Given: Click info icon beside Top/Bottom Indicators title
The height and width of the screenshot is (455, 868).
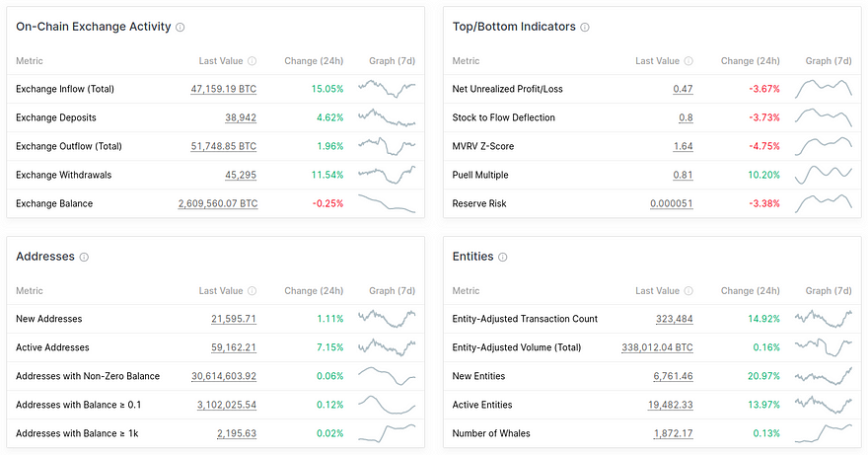Looking at the screenshot, I should coord(585,28).
